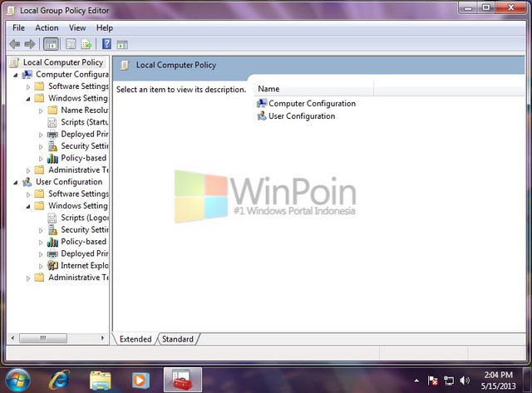Open the Help menu

105,27
